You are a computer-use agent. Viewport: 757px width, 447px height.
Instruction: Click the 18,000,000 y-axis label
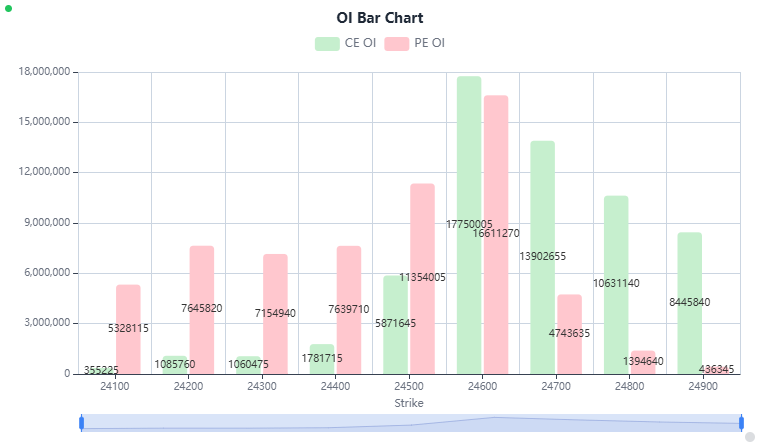(x=44, y=72)
